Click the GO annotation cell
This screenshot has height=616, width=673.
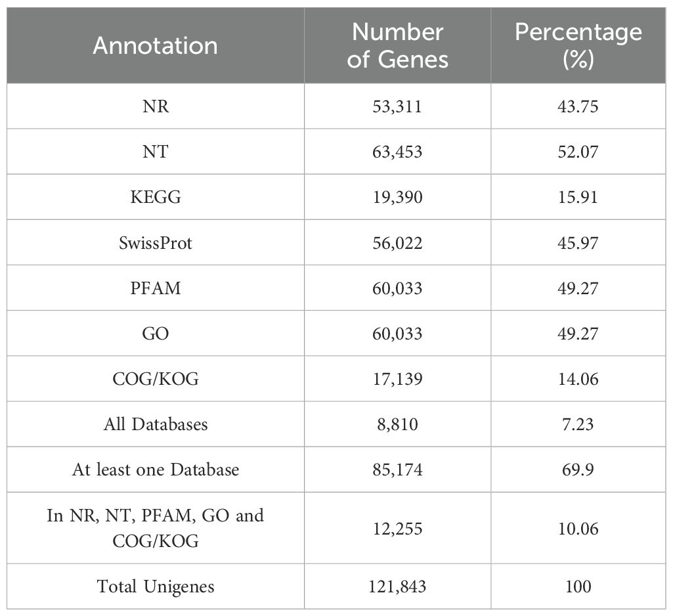155,334
